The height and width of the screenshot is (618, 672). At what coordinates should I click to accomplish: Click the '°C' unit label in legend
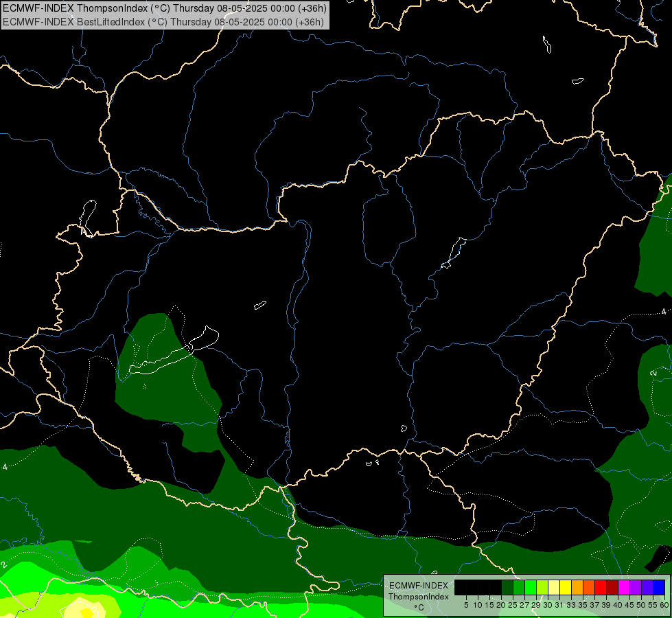coord(419,607)
